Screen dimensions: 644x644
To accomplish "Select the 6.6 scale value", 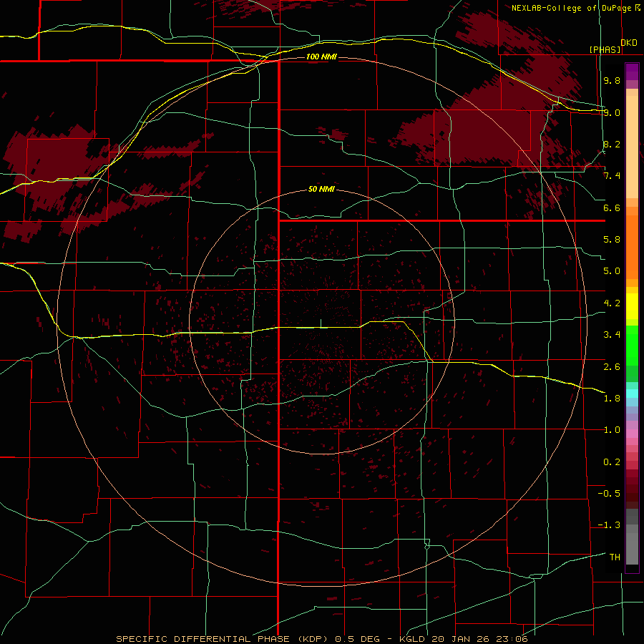I will 612,208.
